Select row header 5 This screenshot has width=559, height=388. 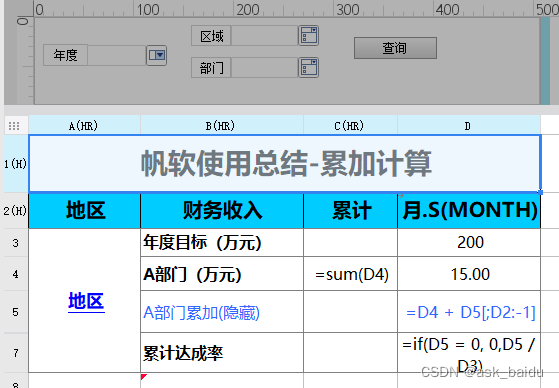[16, 312]
